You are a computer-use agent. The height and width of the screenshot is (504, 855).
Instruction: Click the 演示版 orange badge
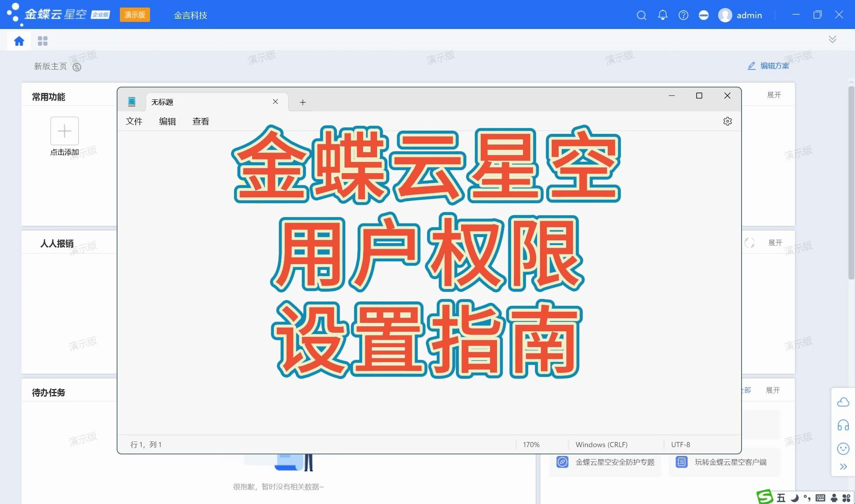[135, 15]
